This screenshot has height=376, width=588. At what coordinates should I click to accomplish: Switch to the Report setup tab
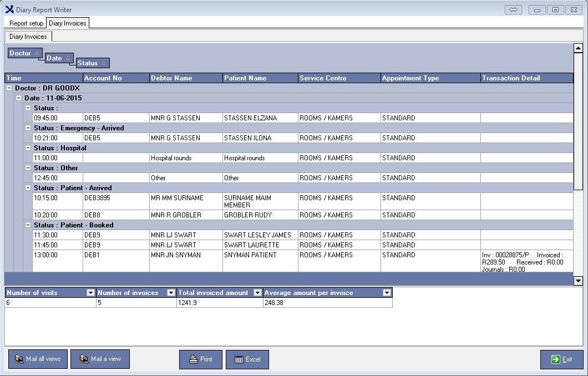(26, 23)
